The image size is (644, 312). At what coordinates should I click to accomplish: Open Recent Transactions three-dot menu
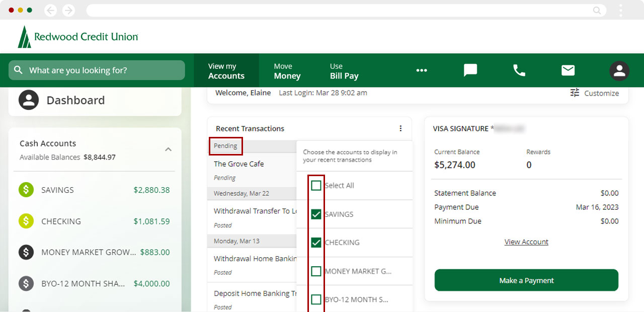point(400,128)
